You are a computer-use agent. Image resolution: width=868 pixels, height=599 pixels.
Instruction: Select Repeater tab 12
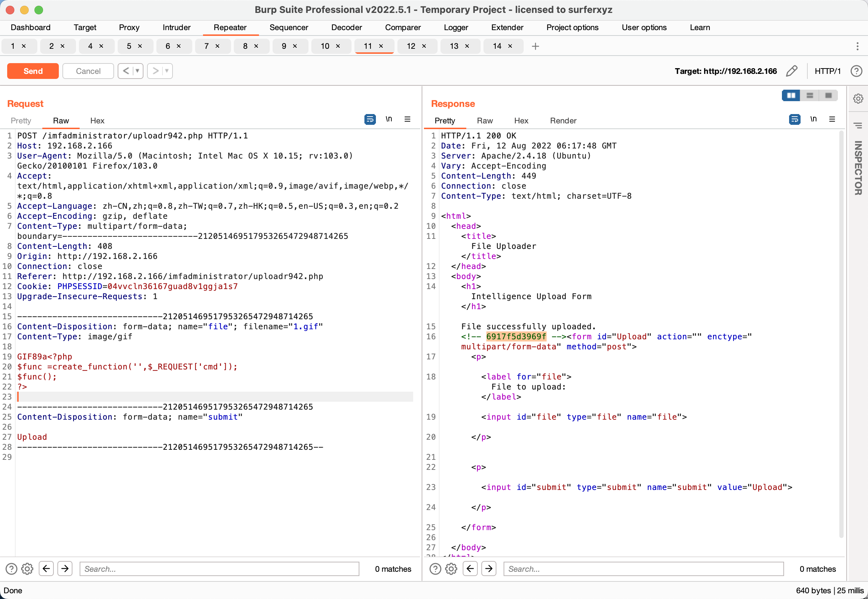coord(411,46)
